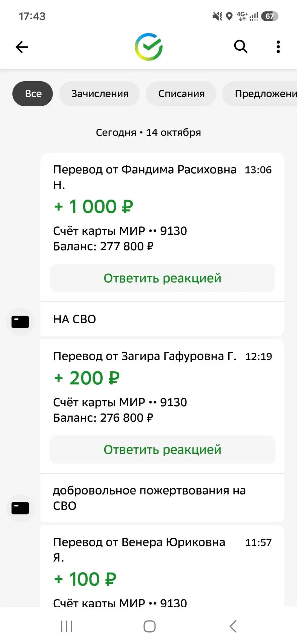Tap Android home navigation button

[149, 626]
